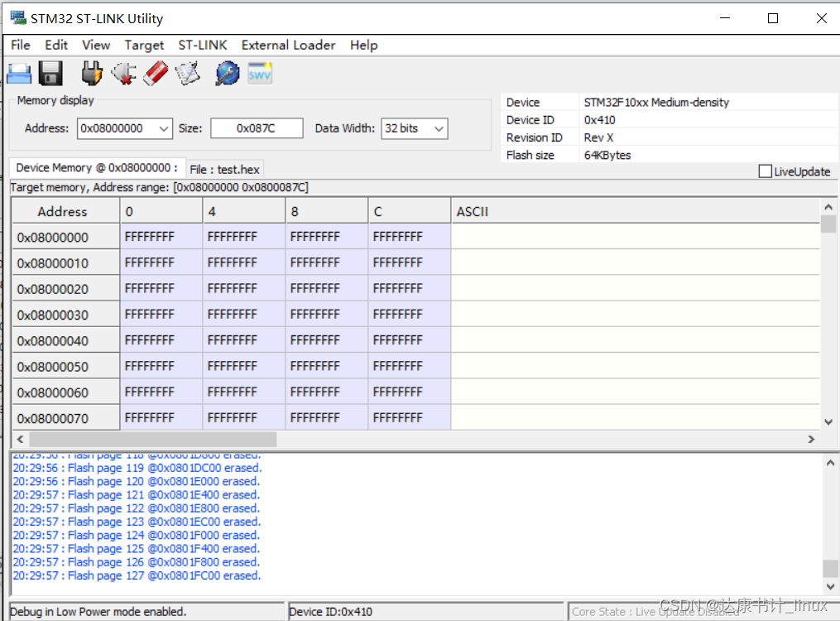Click status text Debug in Low Power mode enabled
The image size is (840, 621).
coord(98,611)
